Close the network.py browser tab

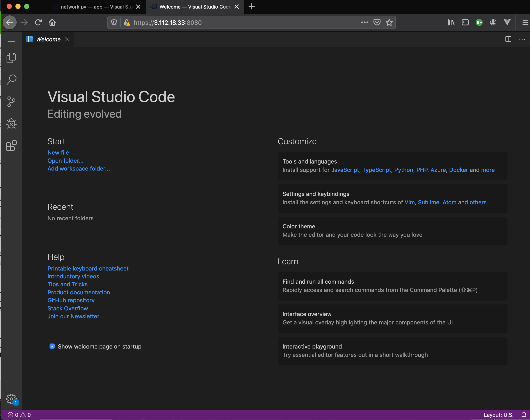point(138,7)
